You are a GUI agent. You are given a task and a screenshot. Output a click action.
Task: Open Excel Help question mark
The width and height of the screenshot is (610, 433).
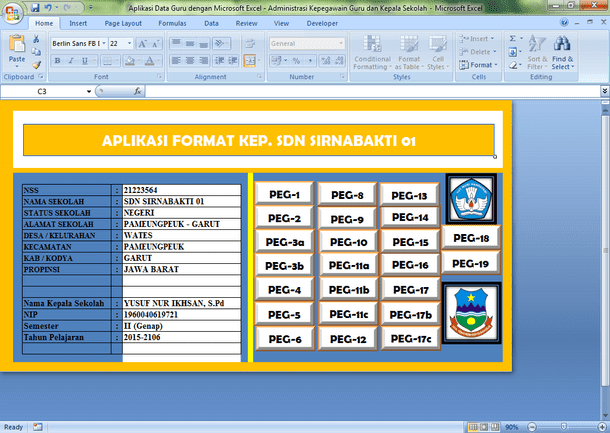(564, 23)
